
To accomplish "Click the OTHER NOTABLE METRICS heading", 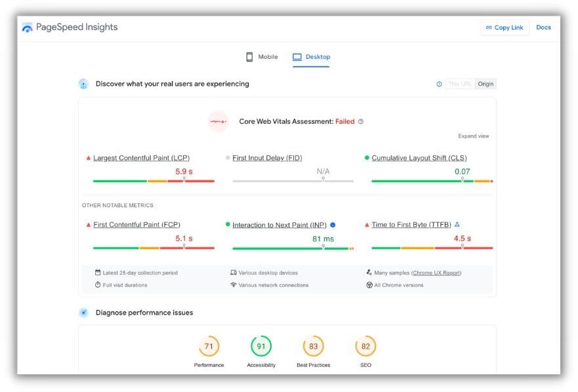I will tap(117, 205).
